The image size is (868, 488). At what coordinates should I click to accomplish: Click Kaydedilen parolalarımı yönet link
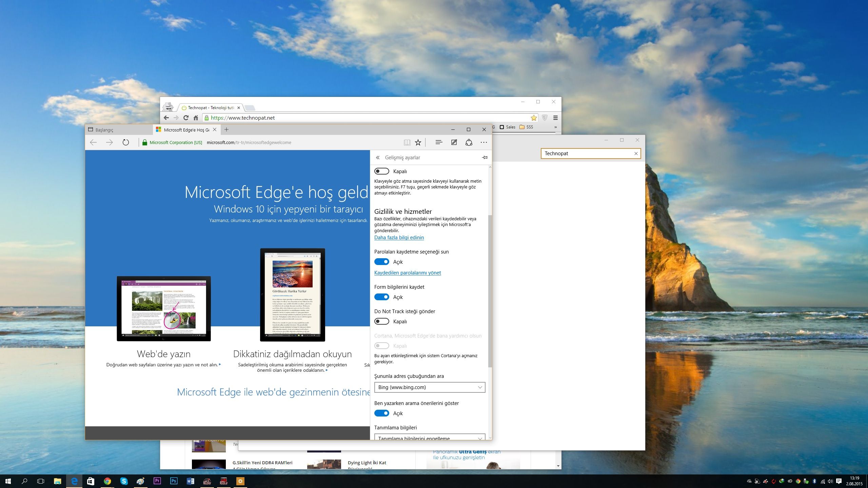click(x=407, y=273)
